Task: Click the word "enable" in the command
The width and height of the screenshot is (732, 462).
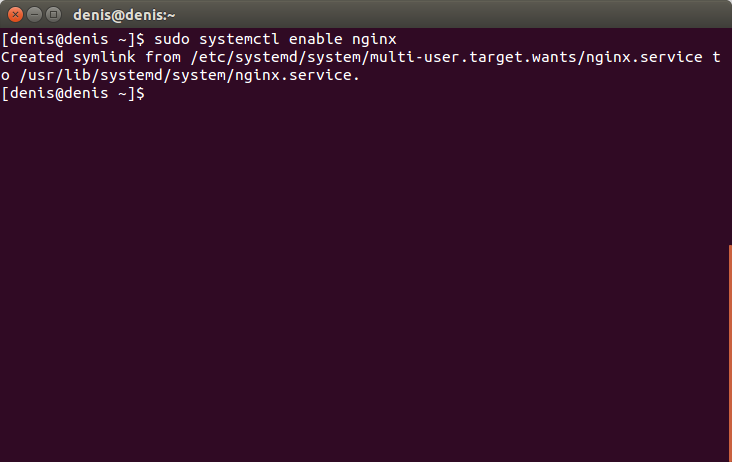Action: [x=316, y=39]
